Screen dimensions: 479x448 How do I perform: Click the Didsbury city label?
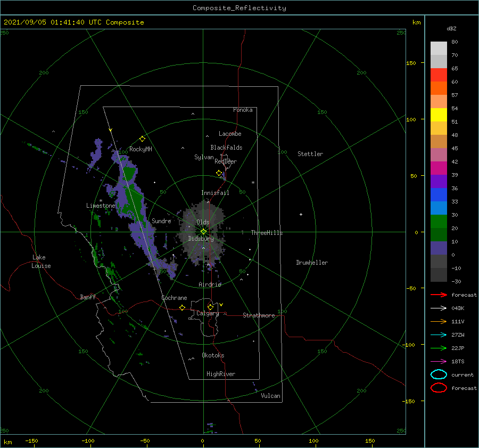pyautogui.click(x=201, y=239)
